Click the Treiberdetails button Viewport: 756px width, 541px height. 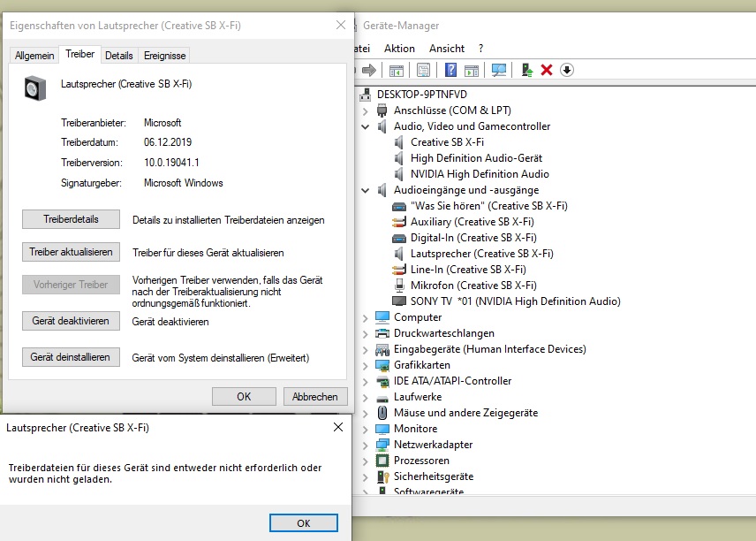pos(71,219)
